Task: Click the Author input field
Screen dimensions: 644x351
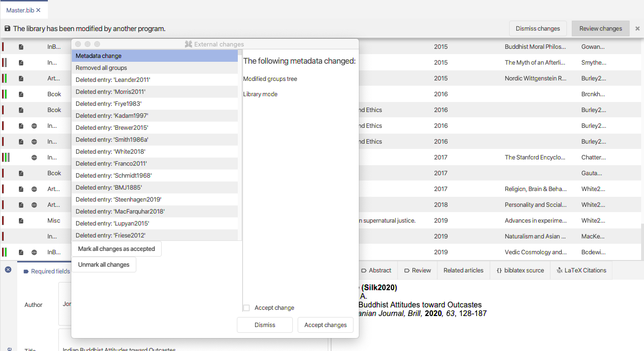Action: (65, 304)
